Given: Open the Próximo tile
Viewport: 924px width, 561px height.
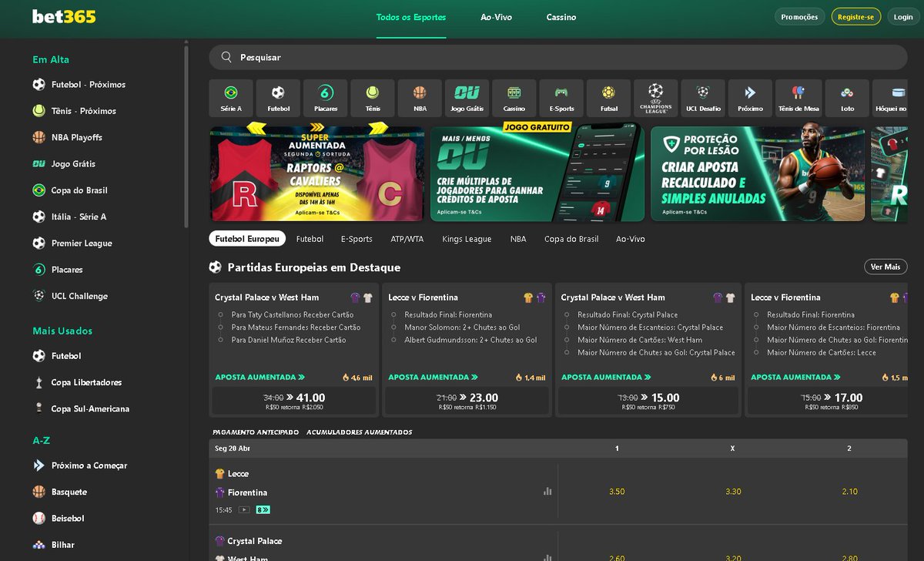Looking at the screenshot, I should point(750,99).
